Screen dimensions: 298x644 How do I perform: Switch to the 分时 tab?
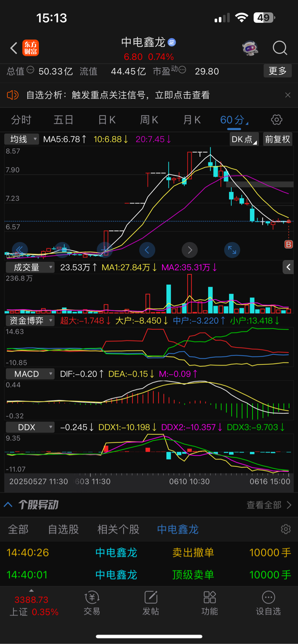pyautogui.click(x=21, y=120)
